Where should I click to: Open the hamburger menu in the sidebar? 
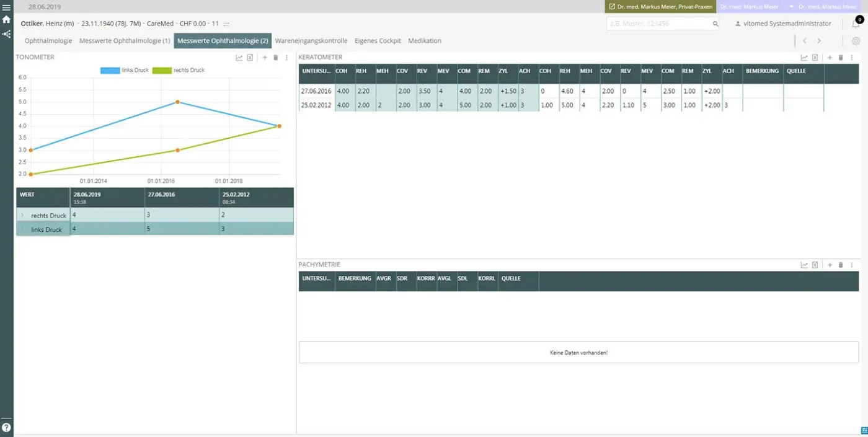6,7
